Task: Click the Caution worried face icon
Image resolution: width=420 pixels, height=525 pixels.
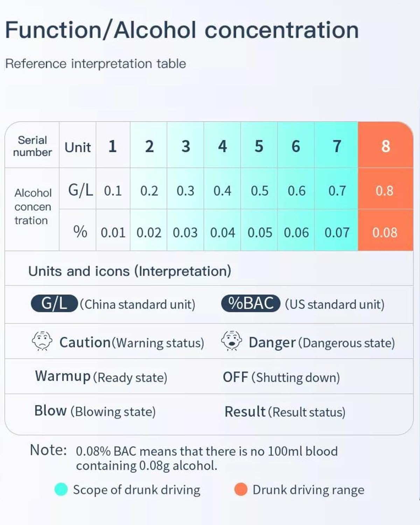Action: click(42, 341)
